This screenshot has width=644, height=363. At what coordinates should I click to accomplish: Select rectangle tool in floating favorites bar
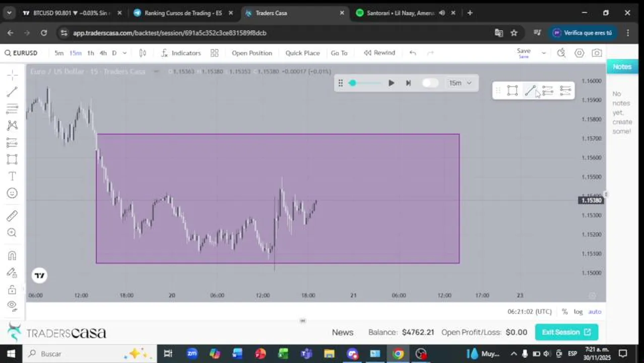(512, 91)
